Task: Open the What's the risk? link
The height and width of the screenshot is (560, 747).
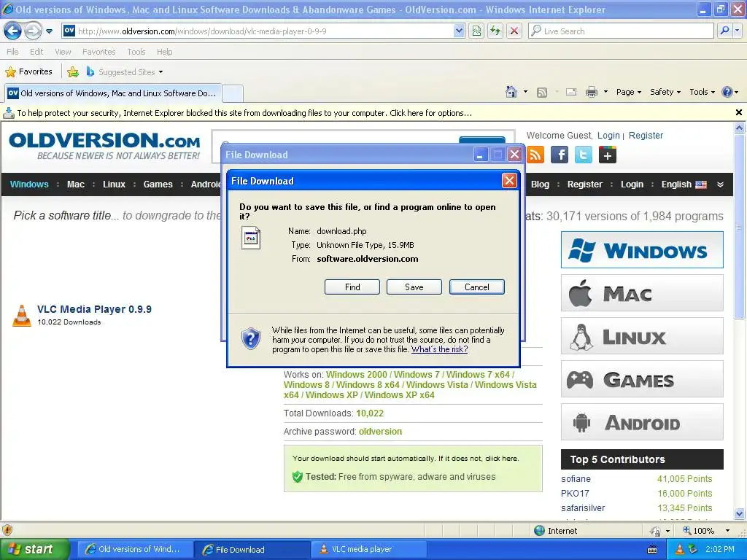Action: coord(439,349)
